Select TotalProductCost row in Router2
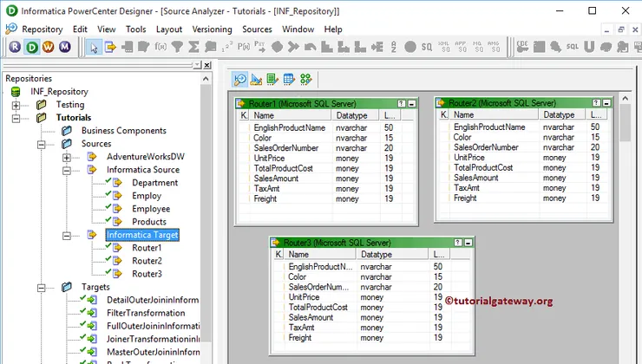The image size is (642, 364). point(524,167)
